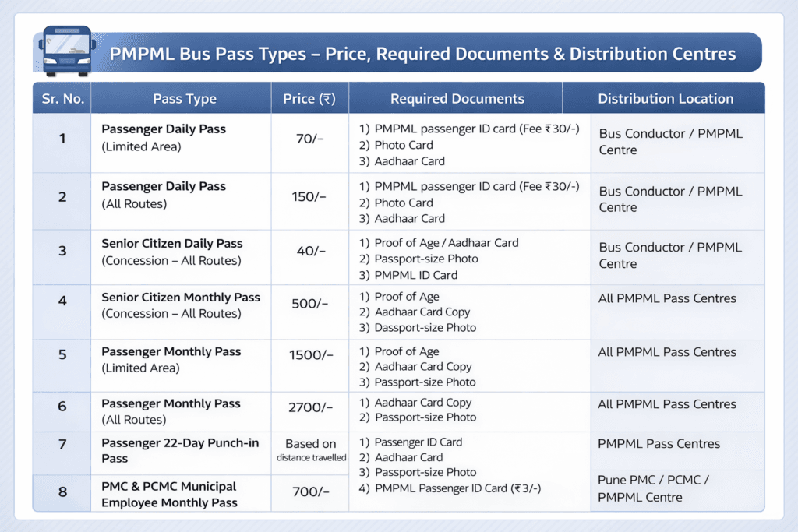Image resolution: width=798 pixels, height=532 pixels.
Task: Click the 500/- price value
Action: pyautogui.click(x=309, y=308)
